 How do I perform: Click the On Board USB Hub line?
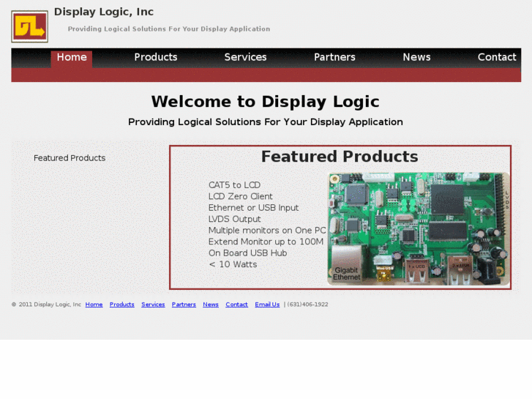click(x=247, y=253)
